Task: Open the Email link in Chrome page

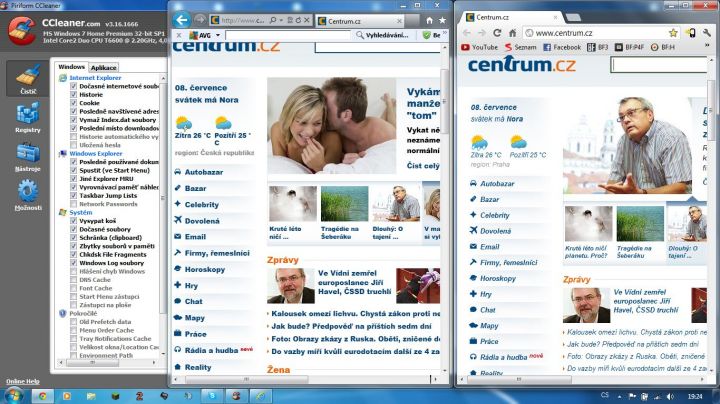Action: [489, 247]
